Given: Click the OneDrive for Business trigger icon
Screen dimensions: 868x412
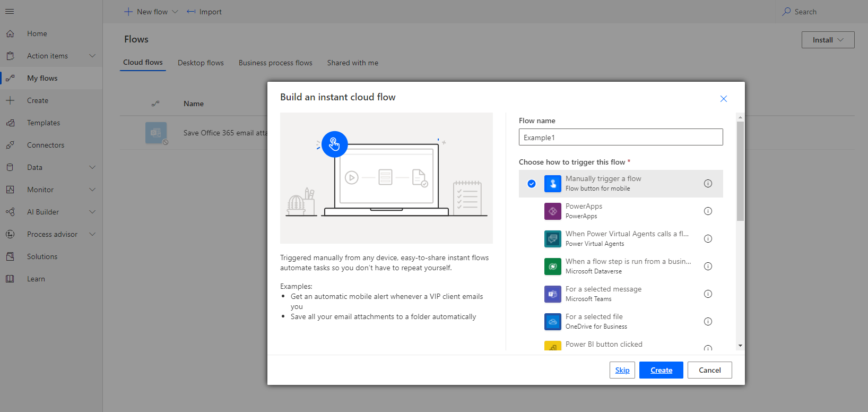Looking at the screenshot, I should [x=553, y=322].
